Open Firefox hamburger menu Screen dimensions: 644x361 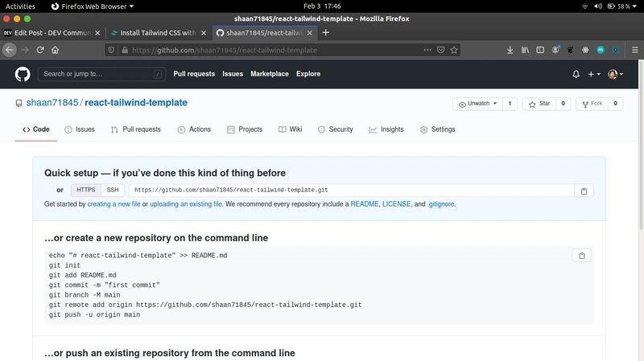pyautogui.click(x=634, y=50)
